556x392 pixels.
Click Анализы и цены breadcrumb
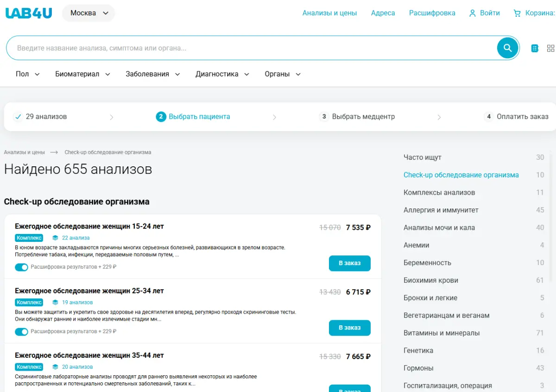point(25,152)
